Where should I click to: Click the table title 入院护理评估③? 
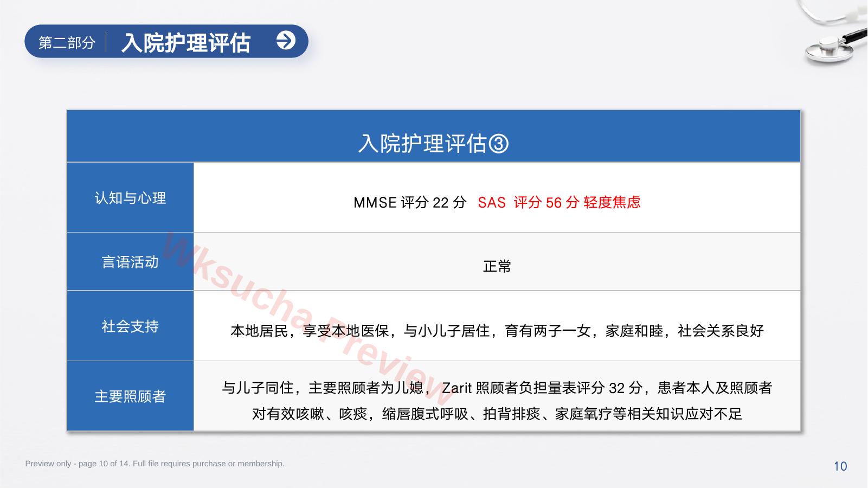click(x=433, y=144)
